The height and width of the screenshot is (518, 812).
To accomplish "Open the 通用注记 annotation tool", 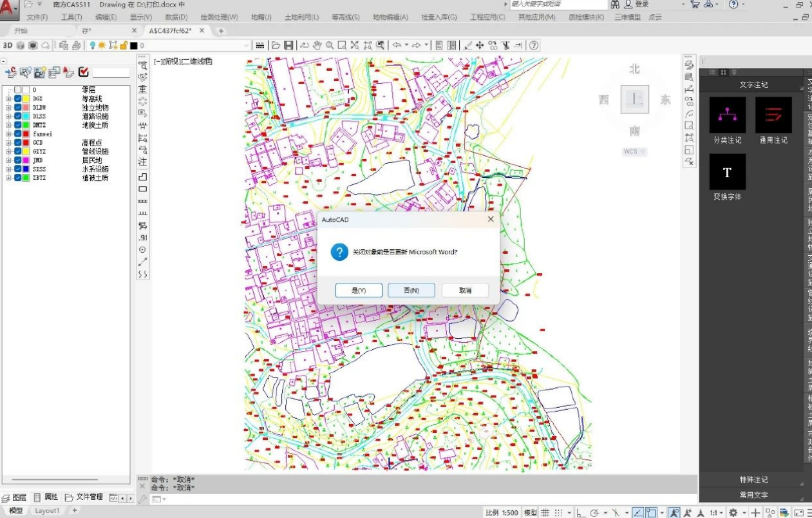I will 773,115.
